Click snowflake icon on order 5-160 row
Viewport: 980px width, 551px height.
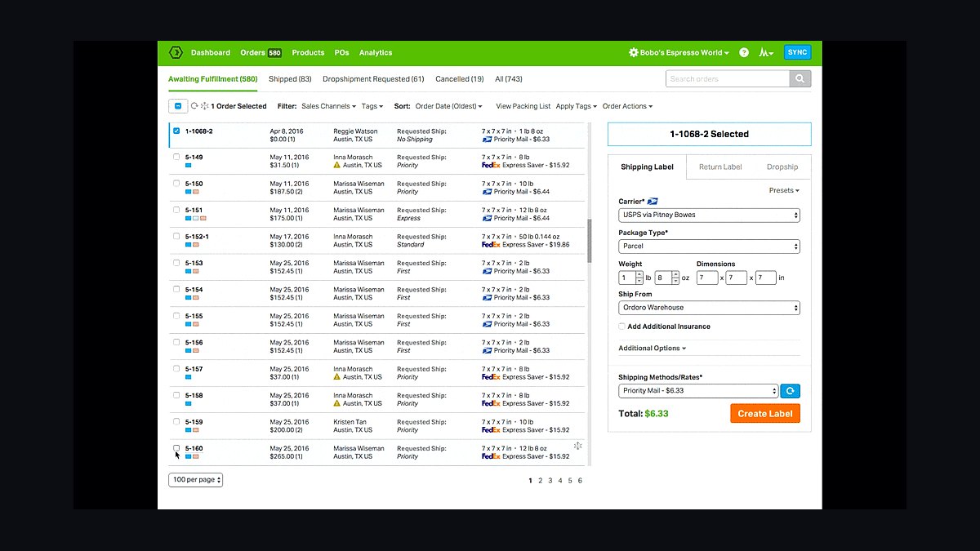click(x=577, y=446)
